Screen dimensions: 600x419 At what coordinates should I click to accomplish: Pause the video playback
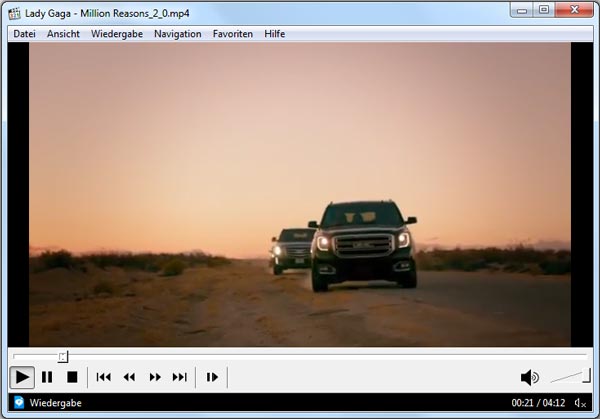47,377
